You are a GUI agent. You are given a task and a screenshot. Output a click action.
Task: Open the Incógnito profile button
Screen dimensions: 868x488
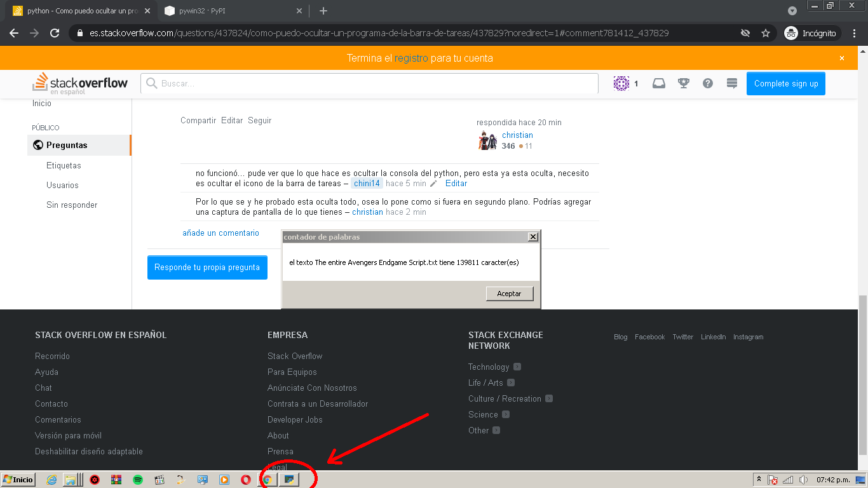(812, 33)
